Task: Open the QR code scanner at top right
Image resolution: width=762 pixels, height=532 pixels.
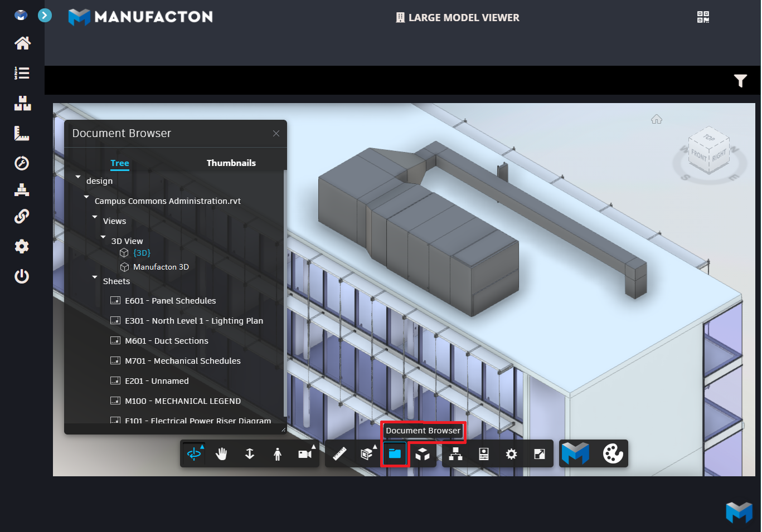Action: (x=703, y=17)
